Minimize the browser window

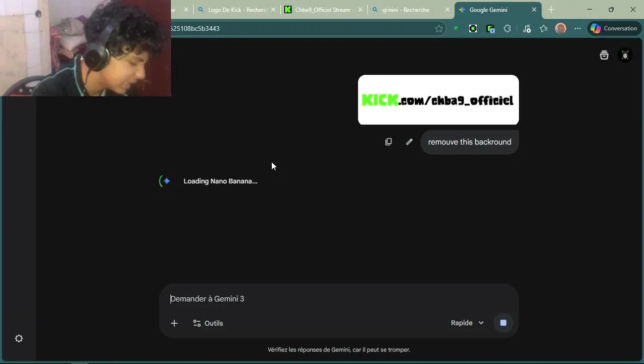(x=589, y=10)
